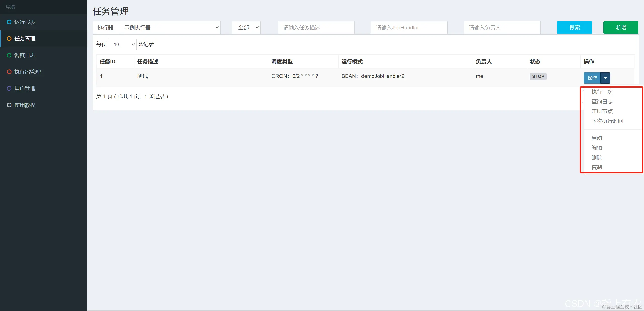Click the 新增 add job button
644x311 pixels.
(621, 27)
